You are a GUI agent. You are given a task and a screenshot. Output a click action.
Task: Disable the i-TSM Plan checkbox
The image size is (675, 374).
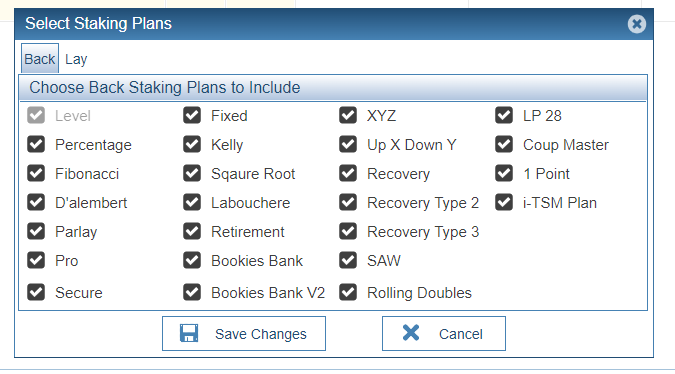click(504, 202)
